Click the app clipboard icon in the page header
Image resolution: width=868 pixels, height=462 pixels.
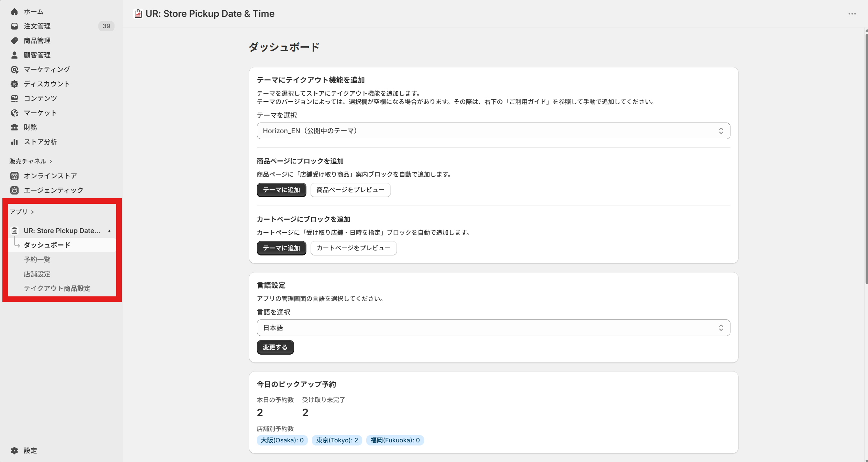click(x=138, y=14)
